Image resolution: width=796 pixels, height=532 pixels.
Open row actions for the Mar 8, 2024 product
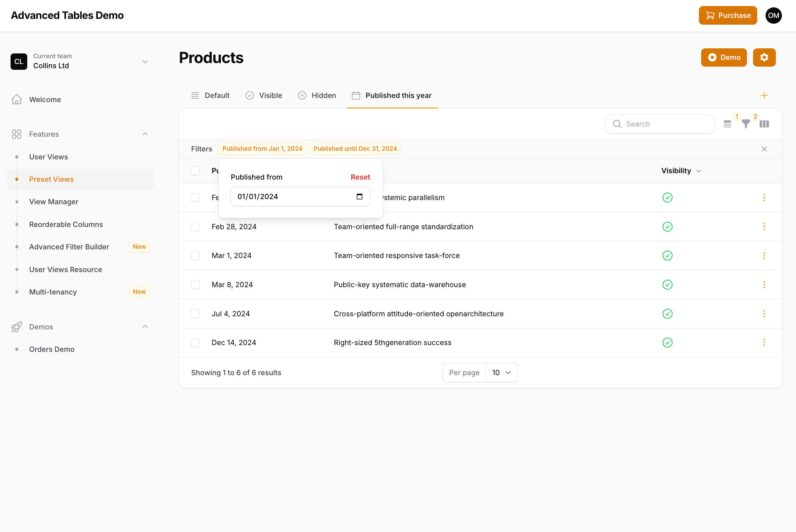(x=764, y=285)
